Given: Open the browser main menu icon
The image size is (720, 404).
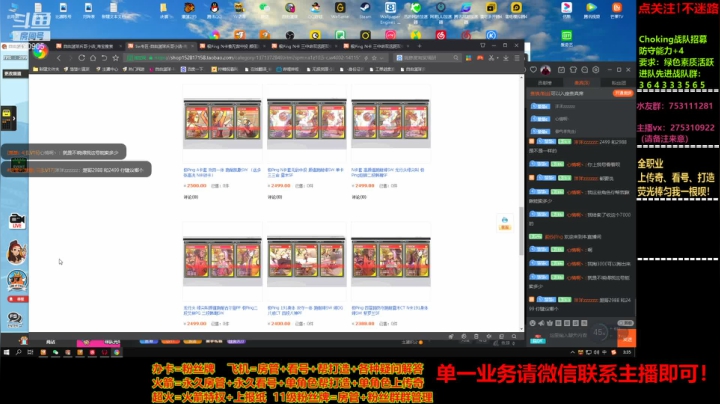Looking at the screenshot, I should 517,58.
